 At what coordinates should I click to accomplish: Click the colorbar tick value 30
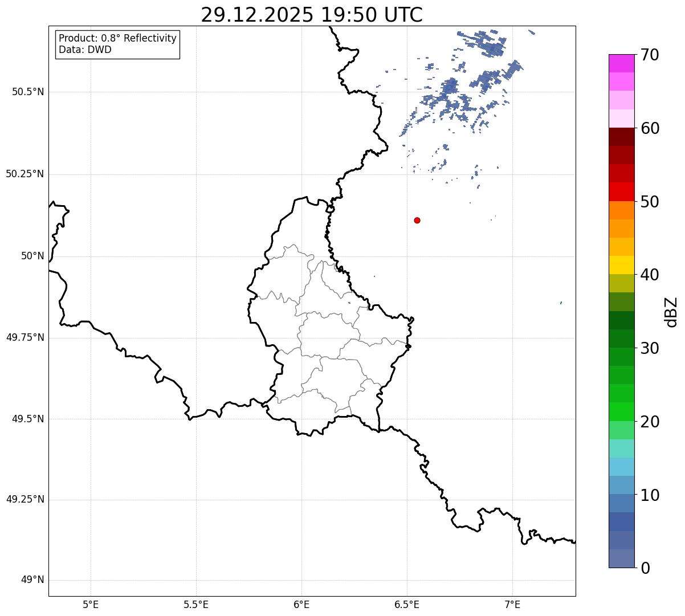click(650, 348)
